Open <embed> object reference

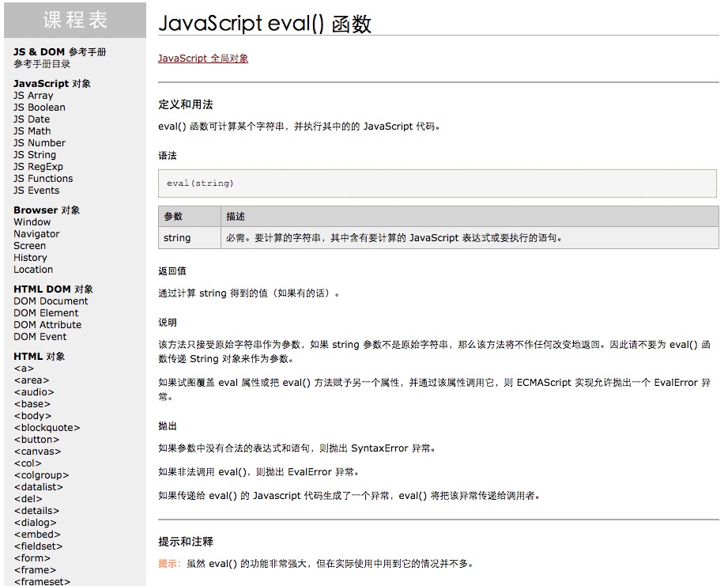tap(38, 534)
